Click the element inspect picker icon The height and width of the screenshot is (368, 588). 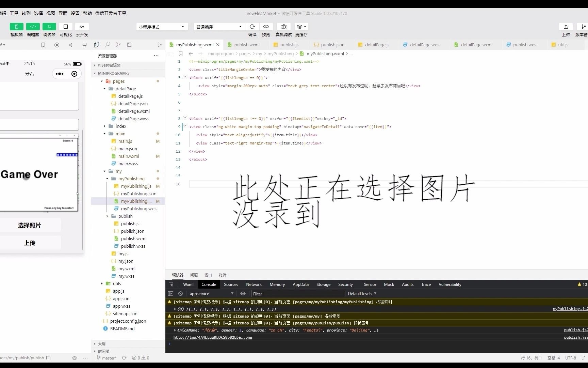click(171, 285)
